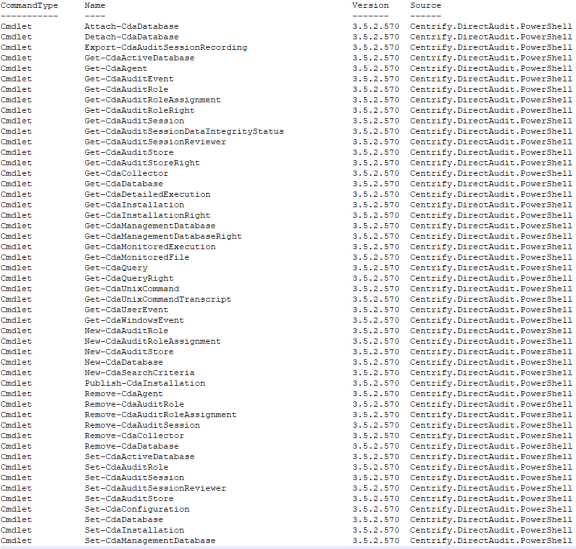Screen dimensions: 576x549
Task: Click Get-CdaMonitoredExecution entry
Action: 150,247
